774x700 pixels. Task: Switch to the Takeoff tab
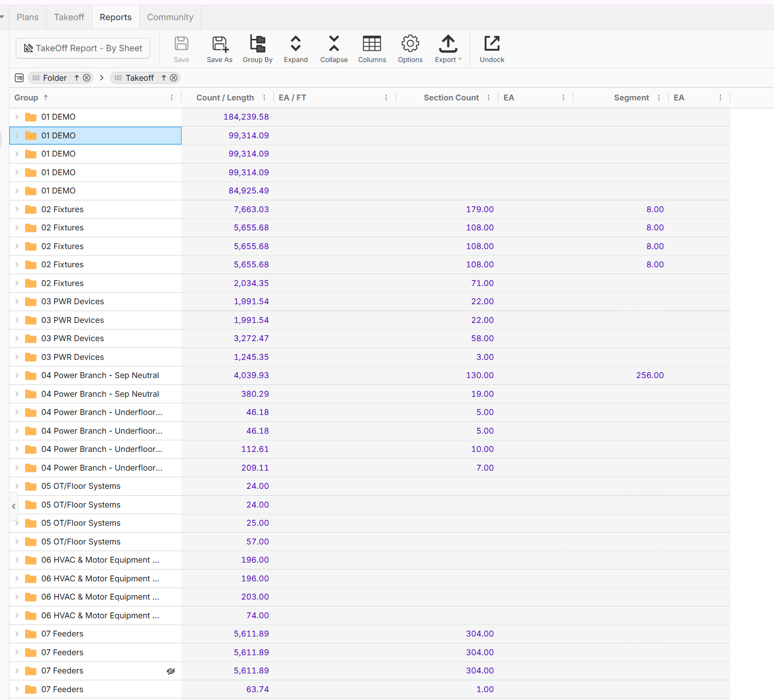(69, 17)
